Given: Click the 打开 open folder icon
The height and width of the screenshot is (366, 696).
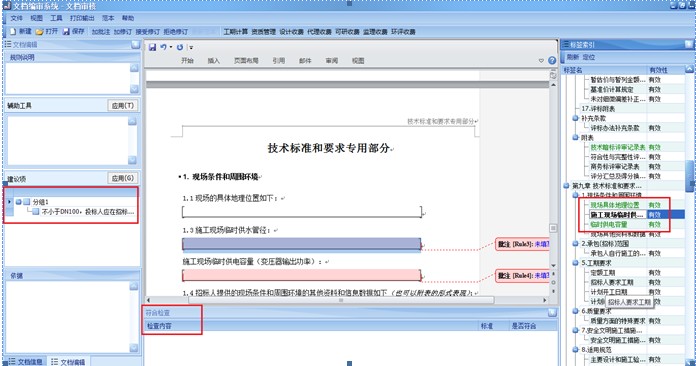Looking at the screenshot, I should point(40,31).
